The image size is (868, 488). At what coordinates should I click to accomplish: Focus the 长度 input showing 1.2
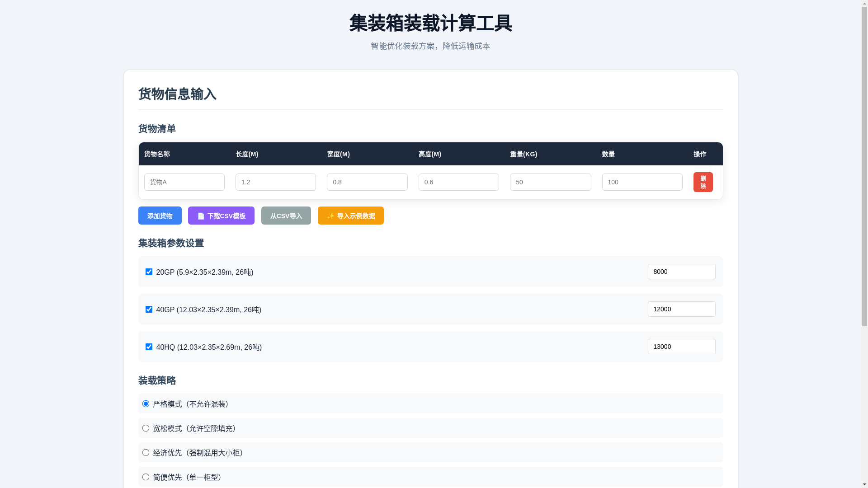point(276,182)
